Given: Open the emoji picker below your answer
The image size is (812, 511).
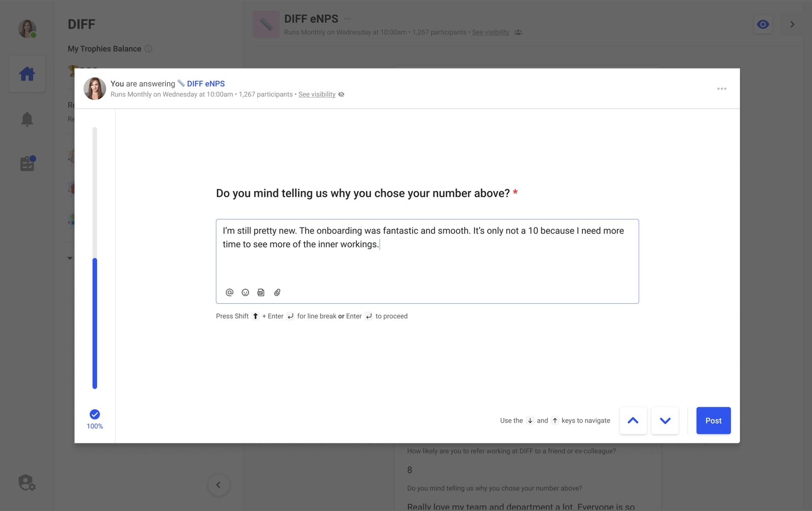Looking at the screenshot, I should point(245,293).
